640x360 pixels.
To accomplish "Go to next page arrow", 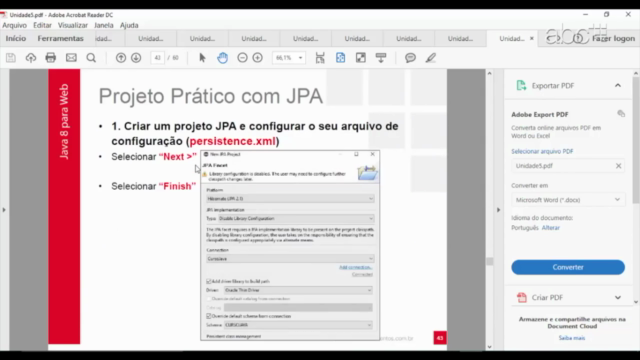I will click(136, 58).
